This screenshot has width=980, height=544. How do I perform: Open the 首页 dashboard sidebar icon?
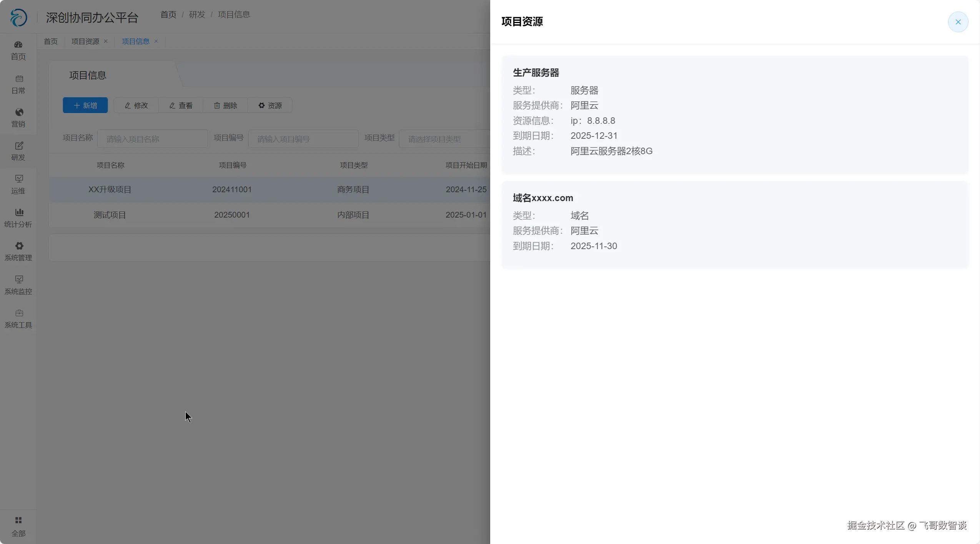[x=18, y=45]
